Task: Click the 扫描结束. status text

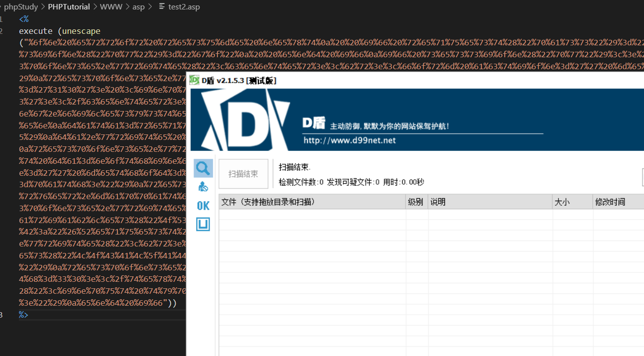Action: click(x=295, y=167)
